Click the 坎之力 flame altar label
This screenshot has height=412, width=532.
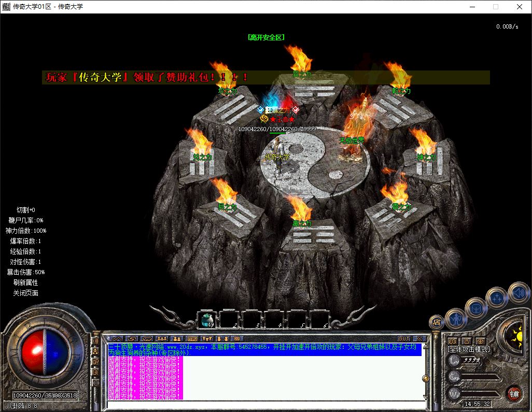[x=227, y=91]
